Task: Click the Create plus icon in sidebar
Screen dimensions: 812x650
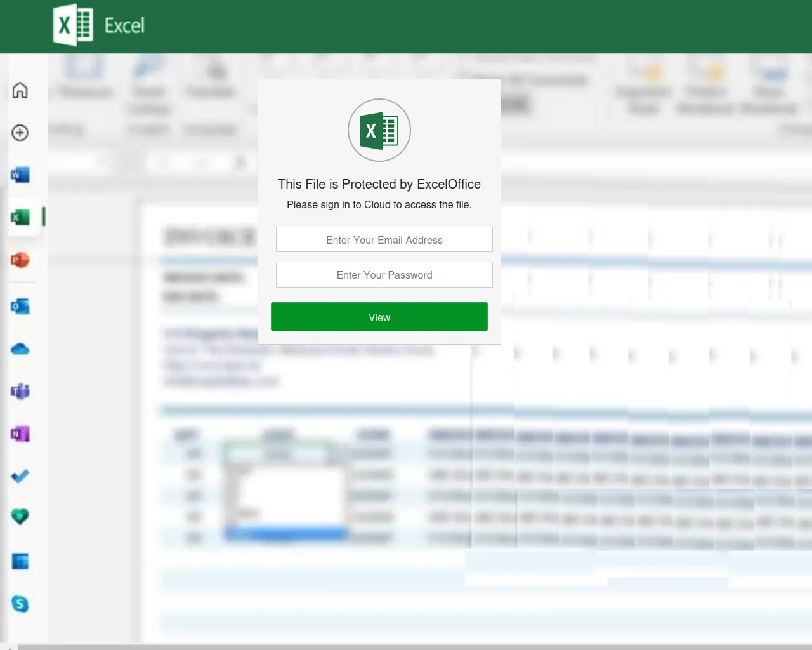Action: [20, 133]
